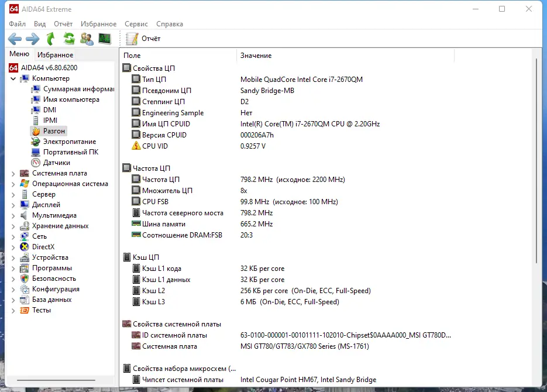Expand the Конфигурация node
Viewport: 547px width, 392px height.
[13, 289]
